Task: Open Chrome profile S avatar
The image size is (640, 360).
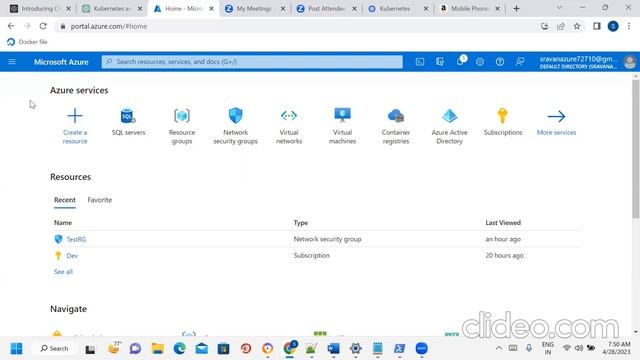Action: (x=613, y=26)
